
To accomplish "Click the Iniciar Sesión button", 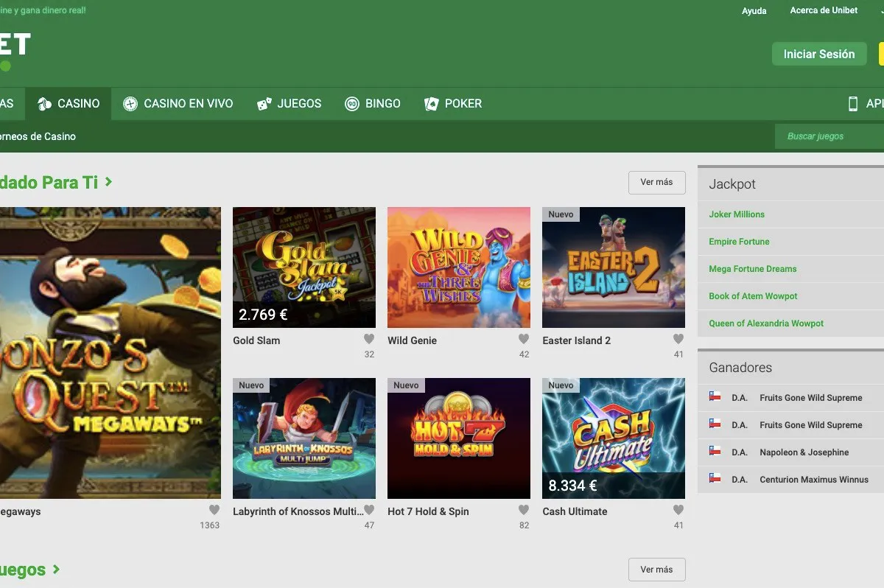I will pos(819,54).
